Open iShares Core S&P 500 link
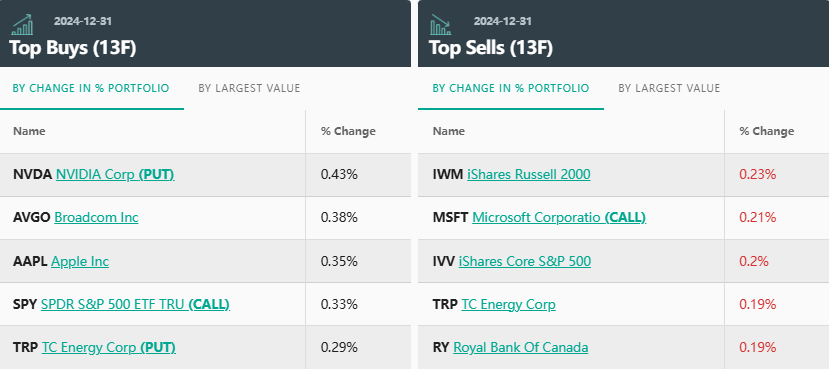 (525, 261)
